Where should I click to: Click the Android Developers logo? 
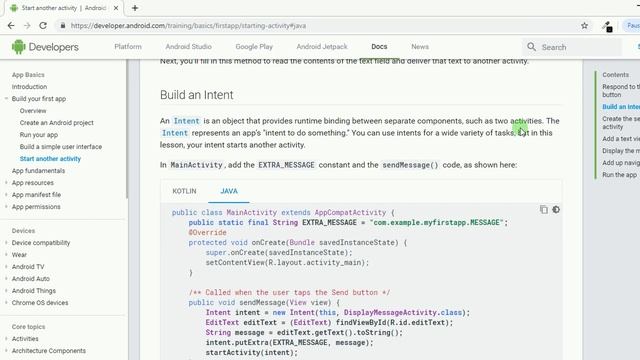pyautogui.click(x=45, y=47)
